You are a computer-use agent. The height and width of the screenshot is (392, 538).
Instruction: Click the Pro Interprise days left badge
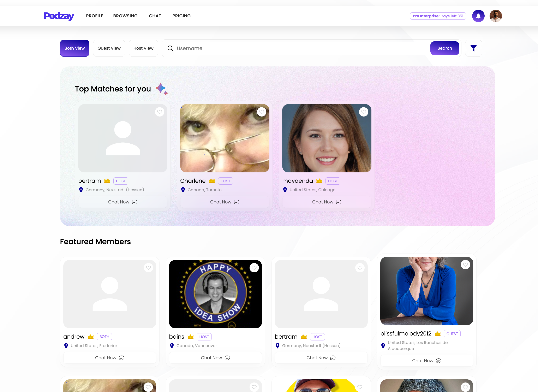pos(438,16)
